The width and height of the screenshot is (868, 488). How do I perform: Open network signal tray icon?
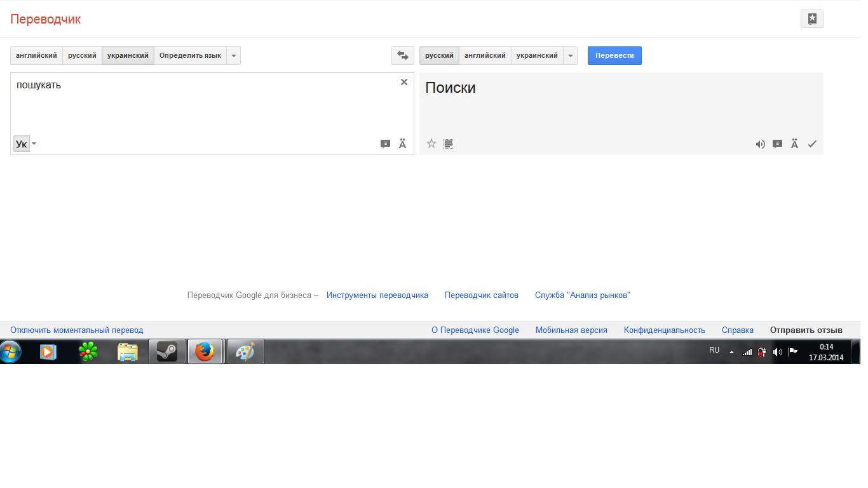click(747, 352)
